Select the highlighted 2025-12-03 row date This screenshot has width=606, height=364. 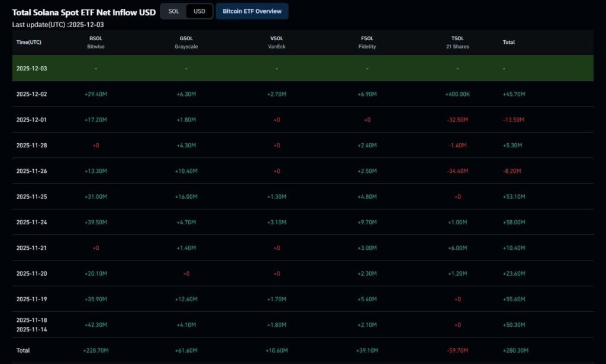coord(32,69)
